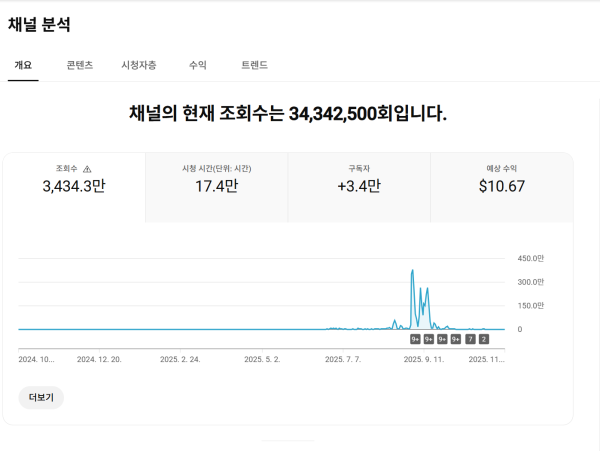The image size is (600, 451).
Task: Click the 더보기 button
Action: (x=41, y=397)
